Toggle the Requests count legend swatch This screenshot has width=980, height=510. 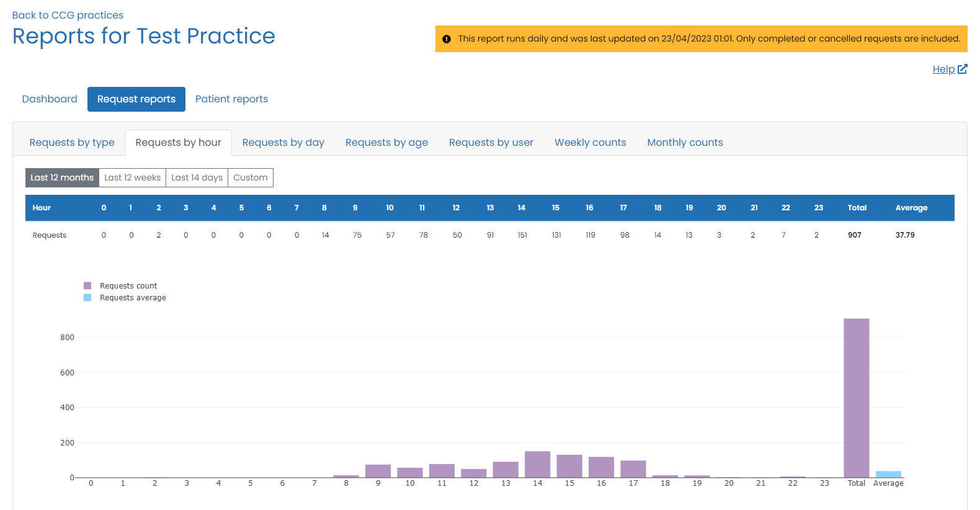click(87, 286)
